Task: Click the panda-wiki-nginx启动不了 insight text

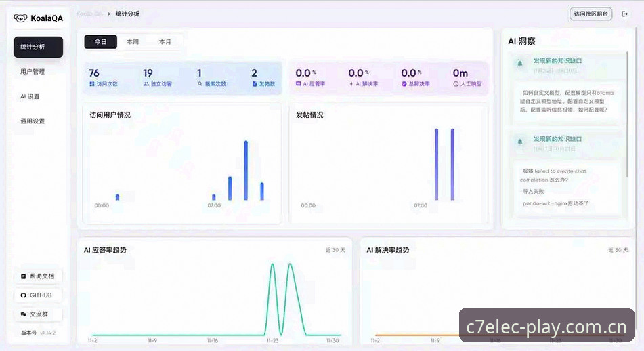Action: pyautogui.click(x=555, y=203)
